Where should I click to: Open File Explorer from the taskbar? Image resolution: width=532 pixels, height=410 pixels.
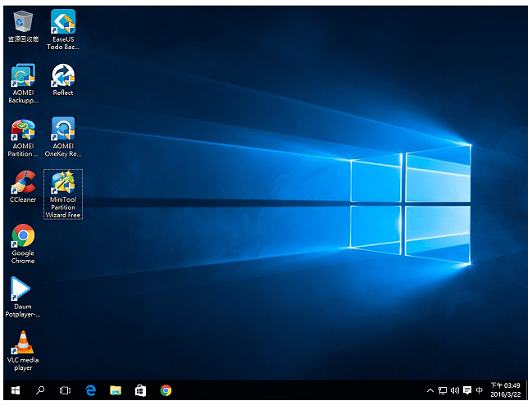coord(116,390)
